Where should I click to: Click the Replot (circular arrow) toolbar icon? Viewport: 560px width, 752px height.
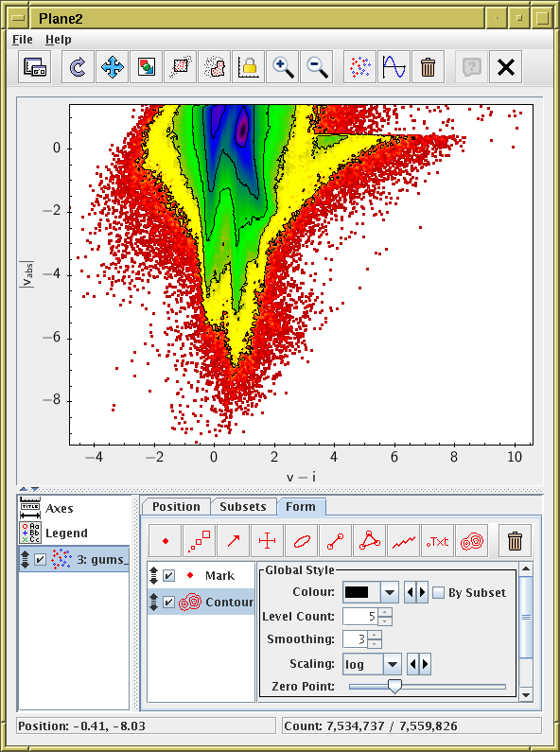tap(78, 67)
